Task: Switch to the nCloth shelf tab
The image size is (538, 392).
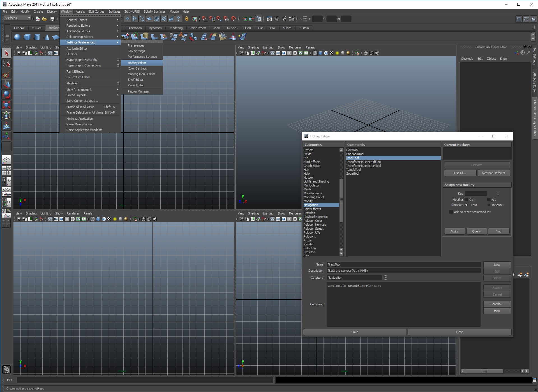Action: (x=287, y=28)
